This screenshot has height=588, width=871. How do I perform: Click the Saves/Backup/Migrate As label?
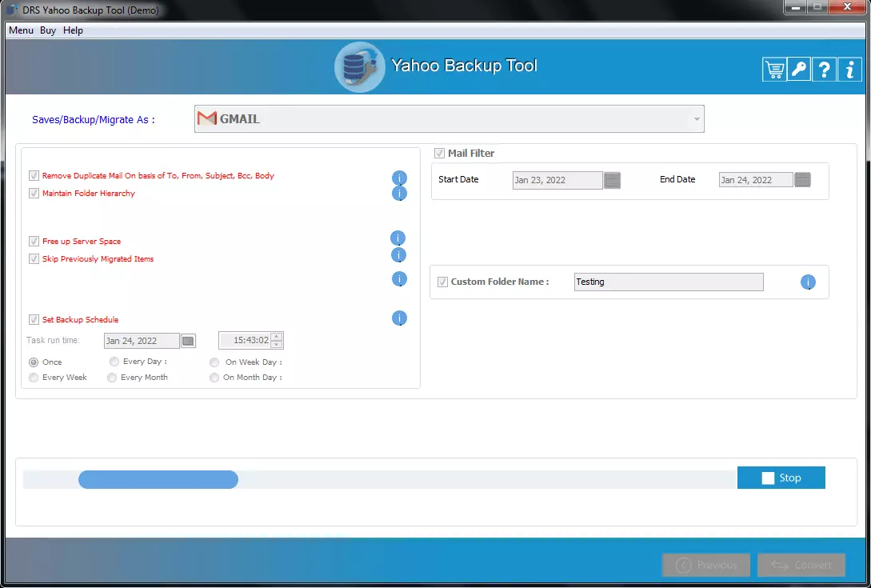(x=94, y=119)
